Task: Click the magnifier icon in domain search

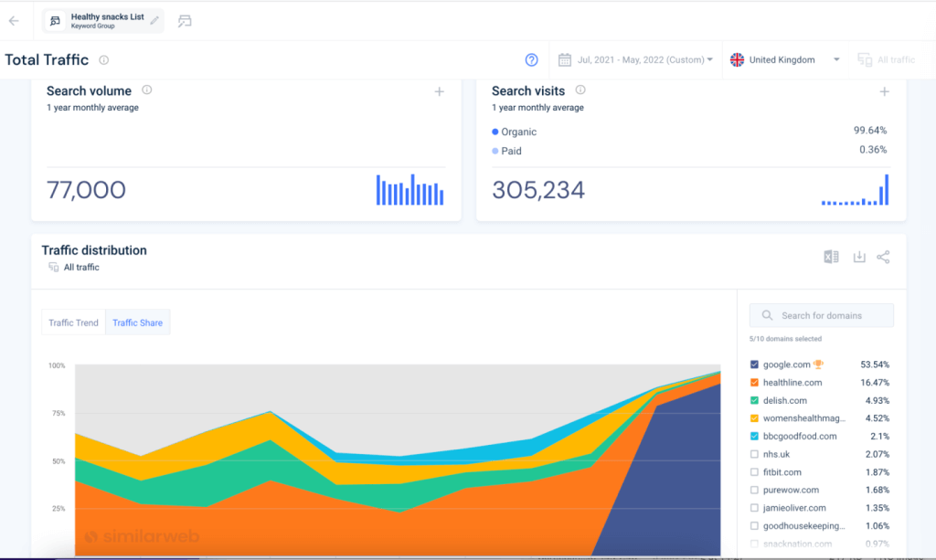Action: point(767,315)
